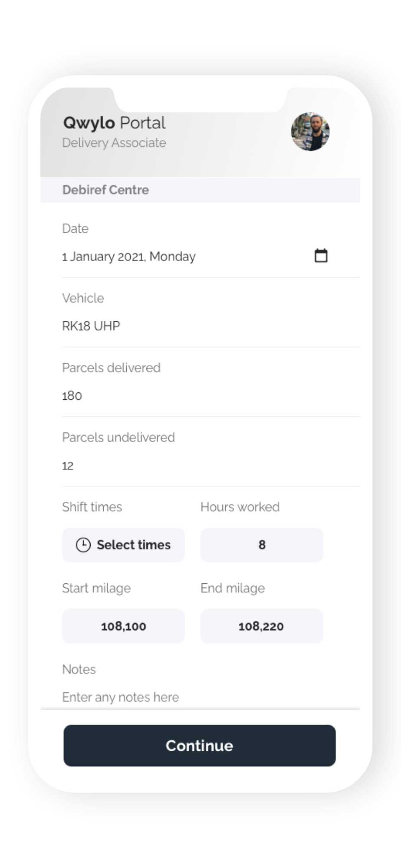Edit start milage field 108,100
The width and height of the screenshot is (401, 868).
(123, 626)
